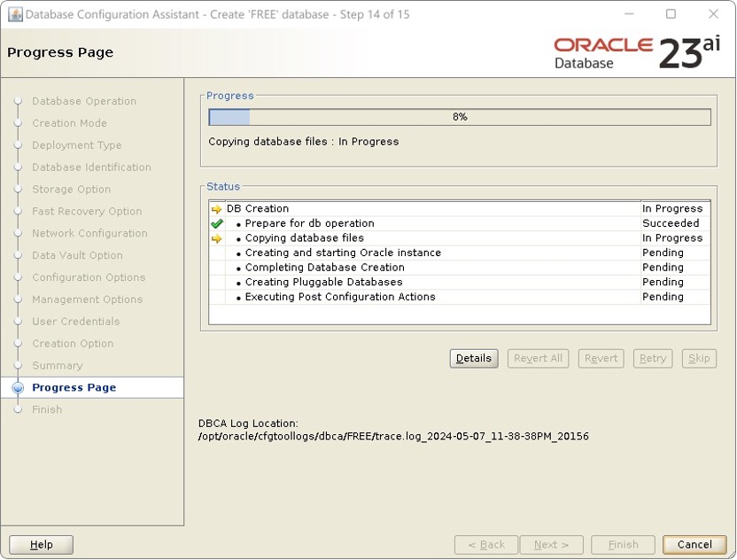Click the Next navigation button
The image size is (737, 560).
pyautogui.click(x=551, y=545)
